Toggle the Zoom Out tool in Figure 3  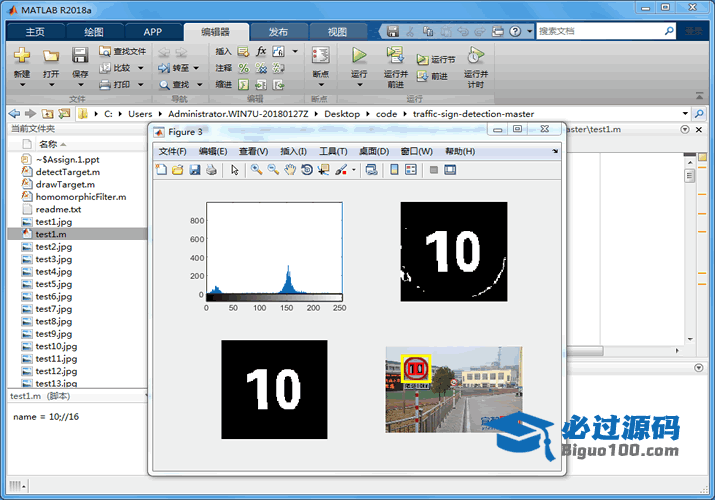(273, 170)
